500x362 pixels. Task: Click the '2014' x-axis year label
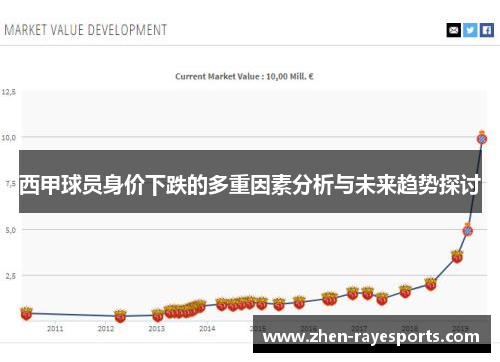[x=207, y=329]
